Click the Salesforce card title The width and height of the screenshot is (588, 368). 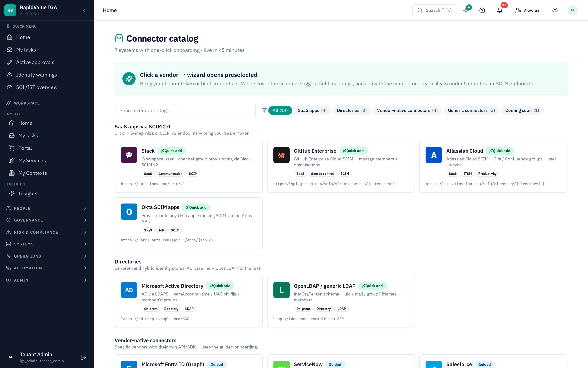click(x=459, y=364)
